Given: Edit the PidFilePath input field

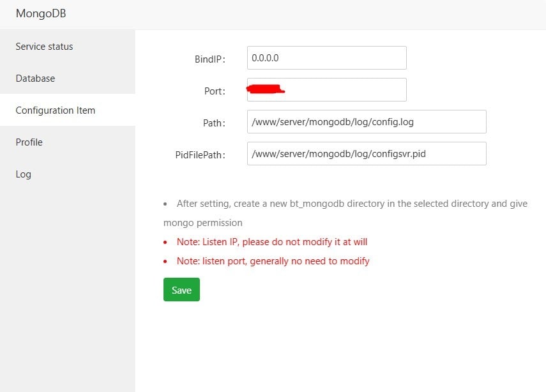Looking at the screenshot, I should pos(366,154).
